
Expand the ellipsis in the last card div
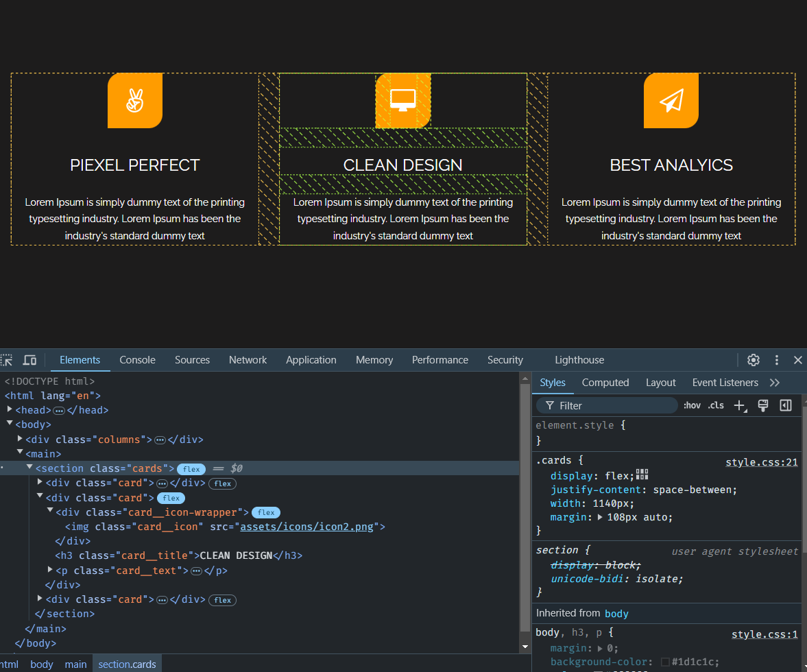[x=162, y=600]
